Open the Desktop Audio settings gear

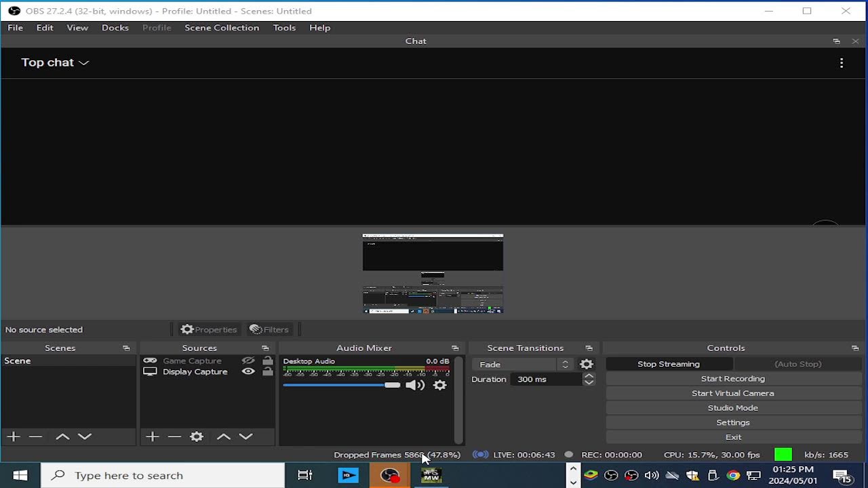pyautogui.click(x=440, y=385)
